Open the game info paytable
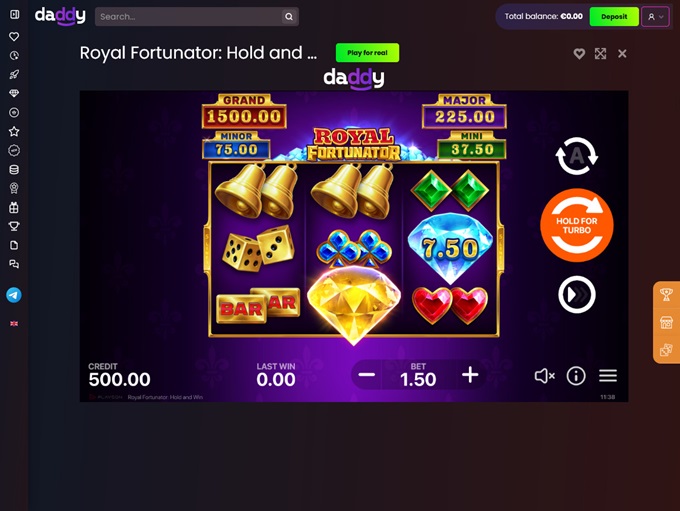680x511 pixels. tap(576, 376)
